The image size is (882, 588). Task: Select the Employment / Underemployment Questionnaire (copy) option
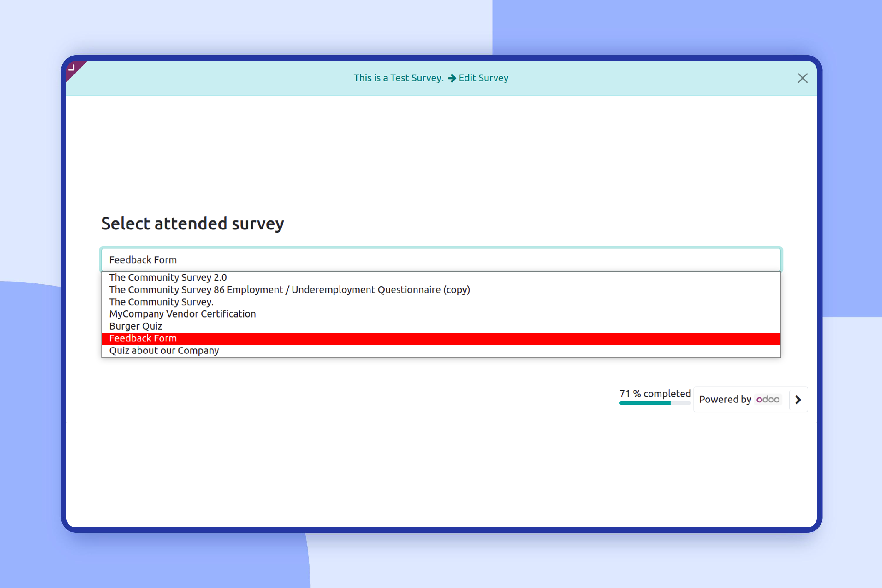tap(289, 290)
